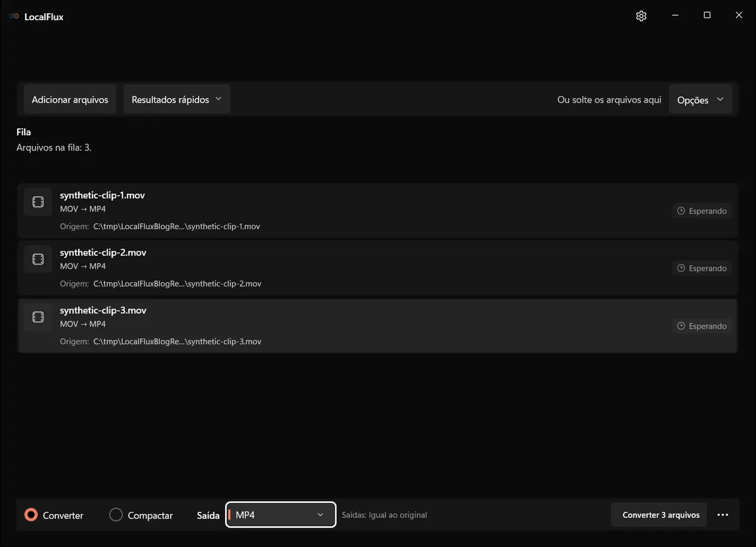Minimize the LocalFlux window
The width and height of the screenshot is (756, 547).
(x=675, y=15)
